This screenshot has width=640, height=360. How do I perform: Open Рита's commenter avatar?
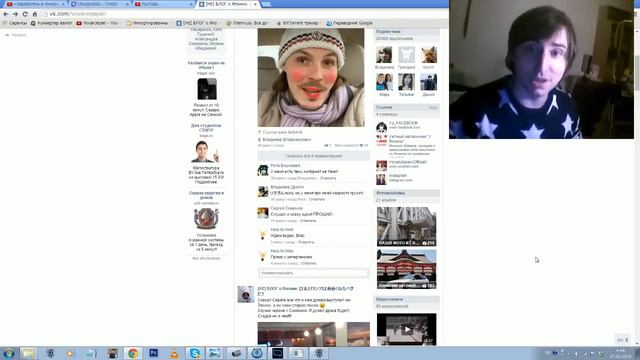263,170
